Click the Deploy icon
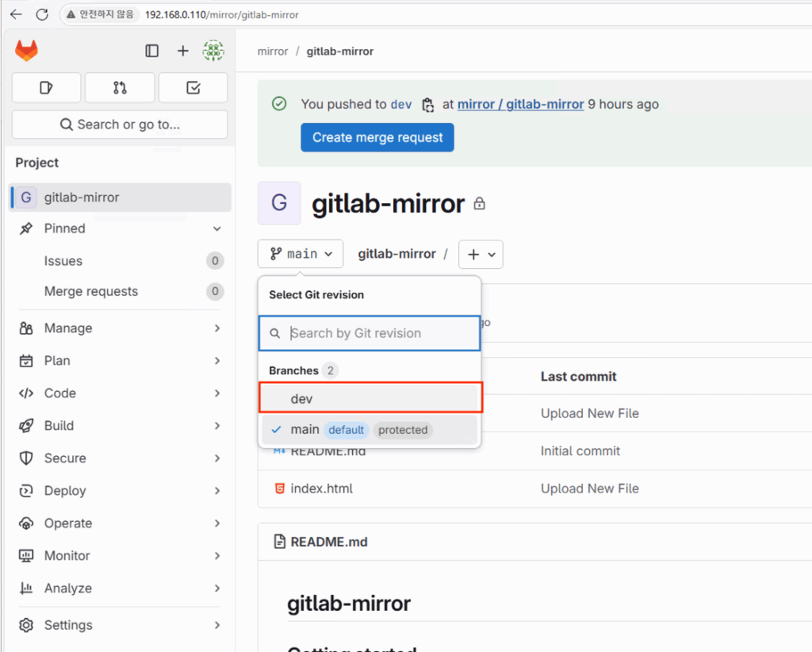Screen dimensions: 812x652 tap(26, 490)
